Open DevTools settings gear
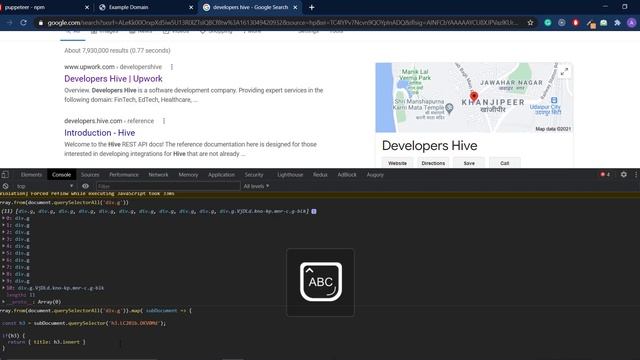Image resolution: width=640 pixels, height=360 pixels. (x=623, y=174)
